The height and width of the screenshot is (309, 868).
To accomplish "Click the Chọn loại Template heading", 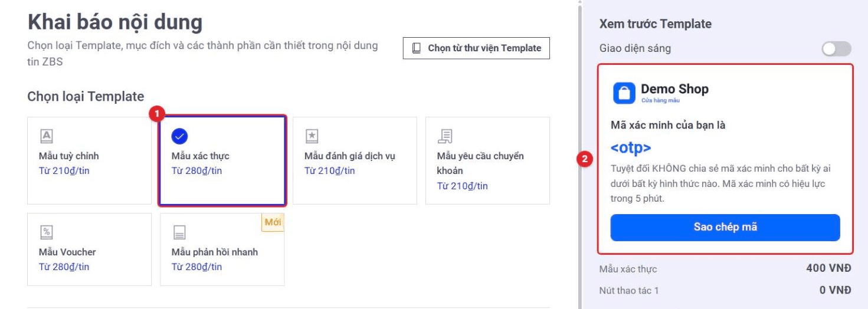I will pyautogui.click(x=86, y=96).
